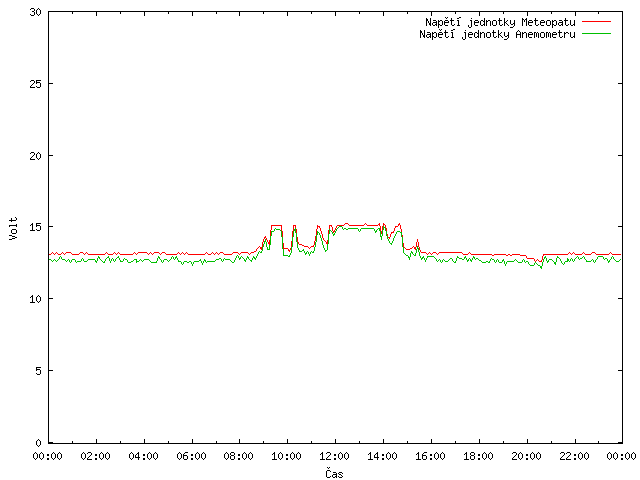640x480 pixels.
Task: Click x-axis time label '20:00'
Action: coord(527,456)
